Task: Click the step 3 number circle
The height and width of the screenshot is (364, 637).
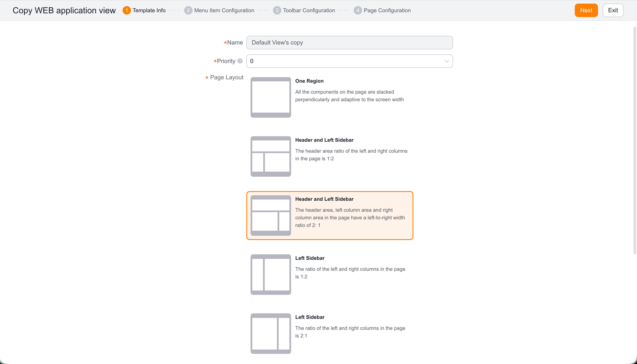Action: coord(277,10)
